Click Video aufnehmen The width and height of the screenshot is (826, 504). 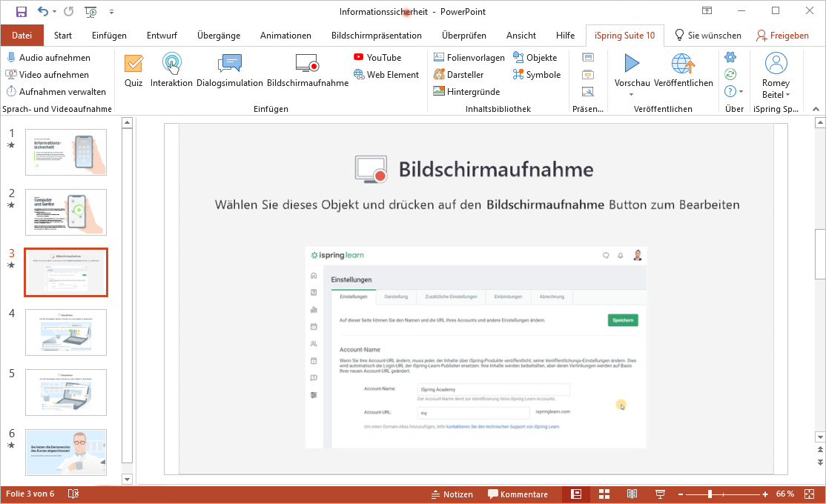47,75
